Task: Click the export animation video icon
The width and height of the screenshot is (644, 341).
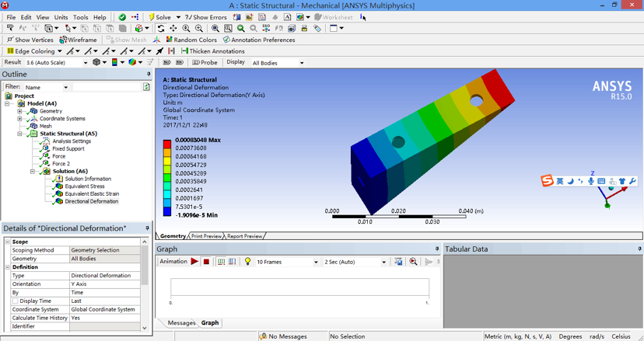Action: pyautogui.click(x=398, y=262)
